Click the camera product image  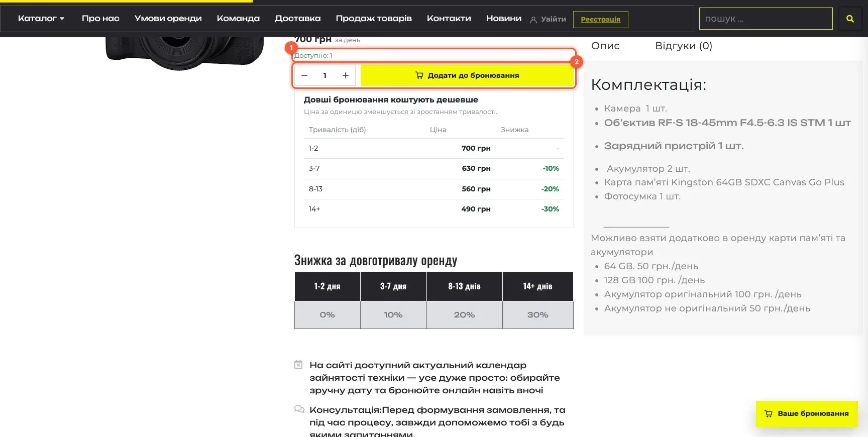[185, 53]
